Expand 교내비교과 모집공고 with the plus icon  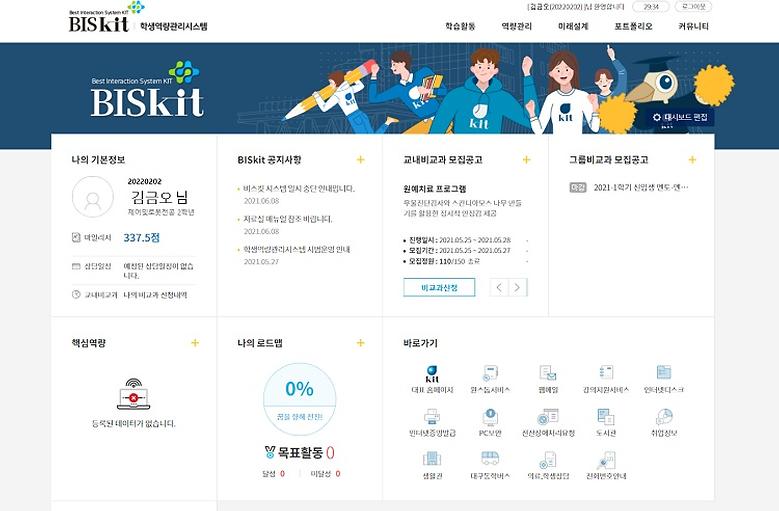point(527,159)
